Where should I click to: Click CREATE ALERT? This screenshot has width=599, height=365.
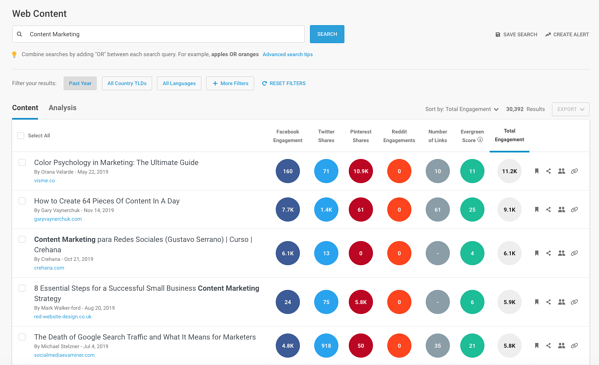pos(567,34)
